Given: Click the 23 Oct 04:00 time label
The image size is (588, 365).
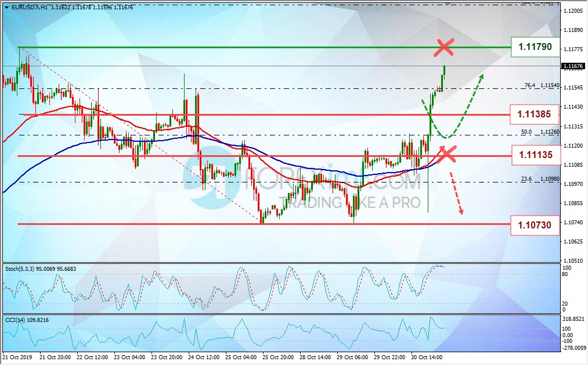Looking at the screenshot, I should point(130,357).
